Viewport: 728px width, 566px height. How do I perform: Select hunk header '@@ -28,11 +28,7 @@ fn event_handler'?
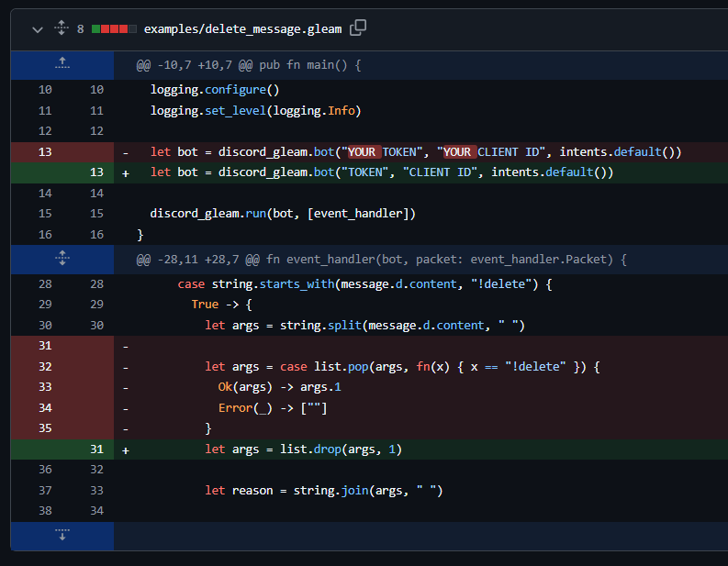(381, 260)
